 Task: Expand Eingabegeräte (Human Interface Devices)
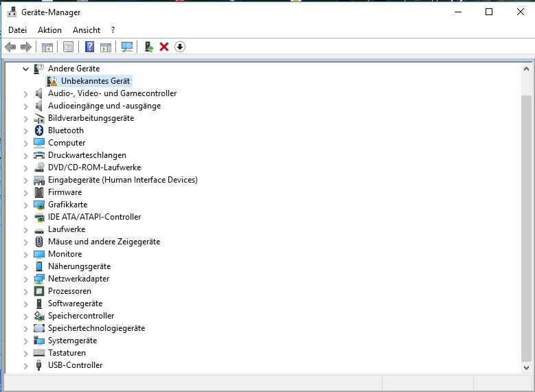[25, 180]
